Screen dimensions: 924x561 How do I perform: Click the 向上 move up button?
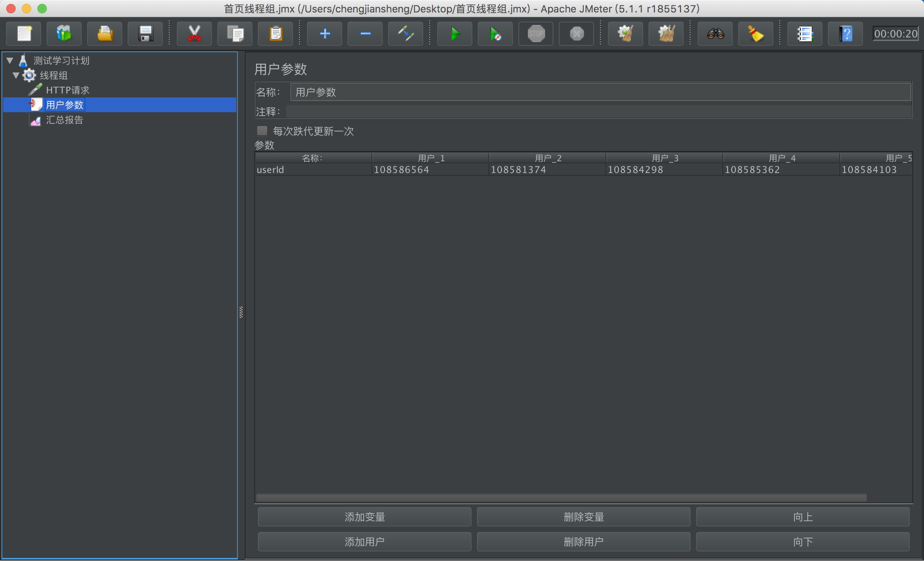pos(803,517)
